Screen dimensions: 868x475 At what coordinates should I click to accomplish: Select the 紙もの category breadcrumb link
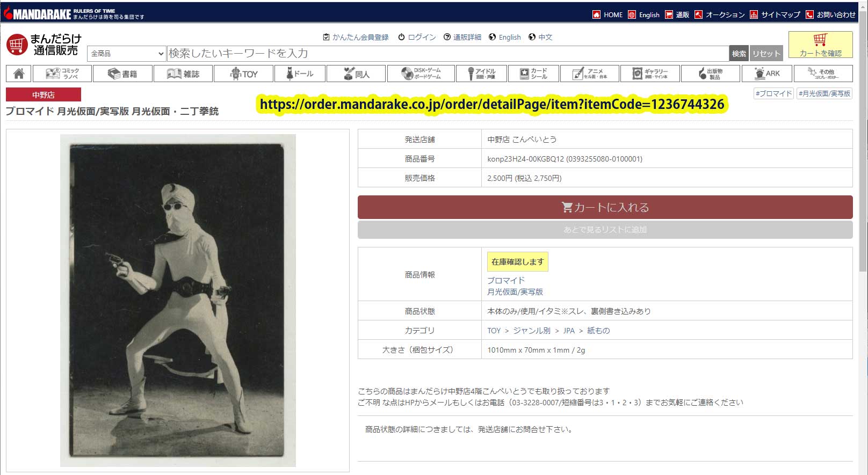tap(598, 331)
